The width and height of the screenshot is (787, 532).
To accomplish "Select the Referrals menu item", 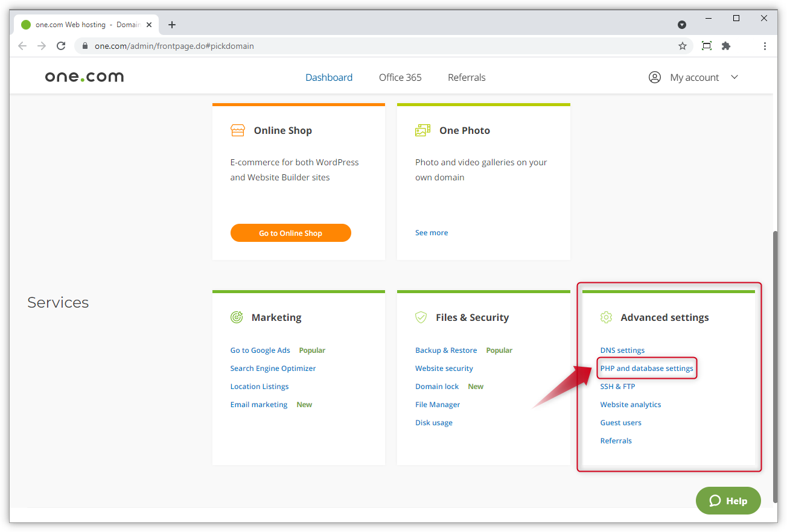I will coord(467,77).
